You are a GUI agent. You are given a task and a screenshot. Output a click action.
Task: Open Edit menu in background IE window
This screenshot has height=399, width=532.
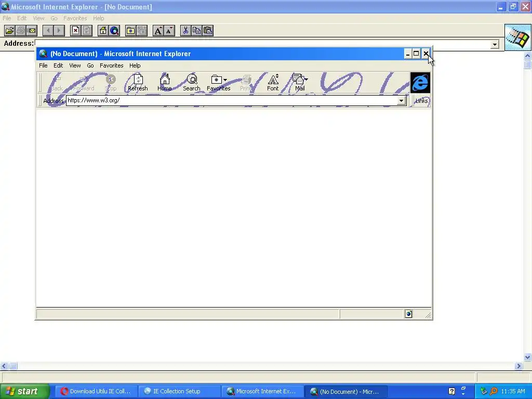tap(22, 18)
